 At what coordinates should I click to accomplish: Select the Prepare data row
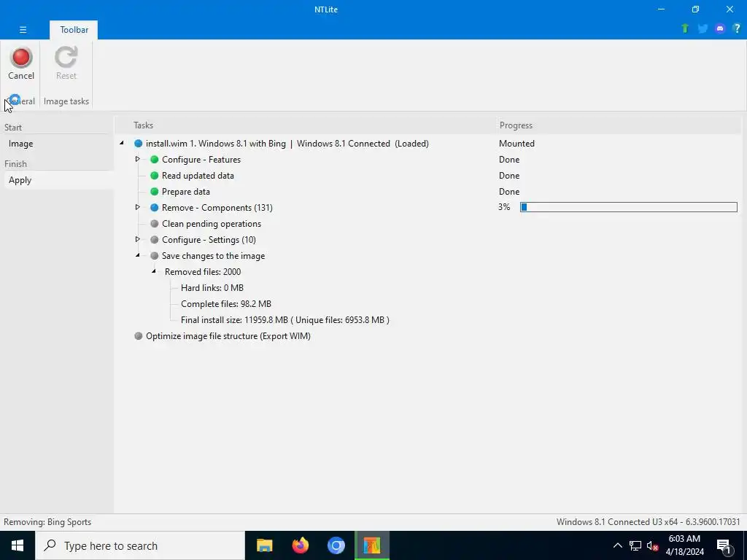[186, 192]
